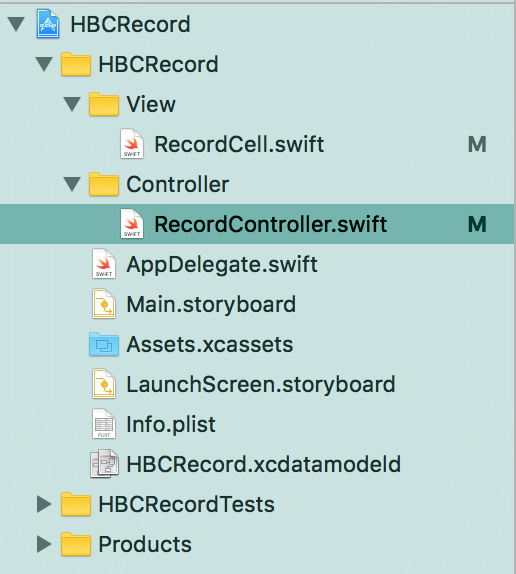The width and height of the screenshot is (516, 574).
Task: Expand the HBCRecordTests folder
Action: (x=44, y=504)
